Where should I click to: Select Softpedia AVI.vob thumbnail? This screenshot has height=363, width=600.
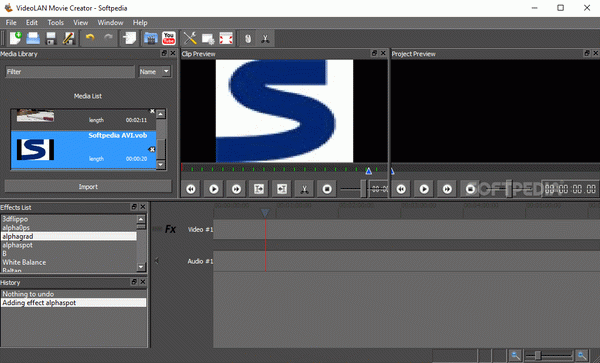point(35,150)
